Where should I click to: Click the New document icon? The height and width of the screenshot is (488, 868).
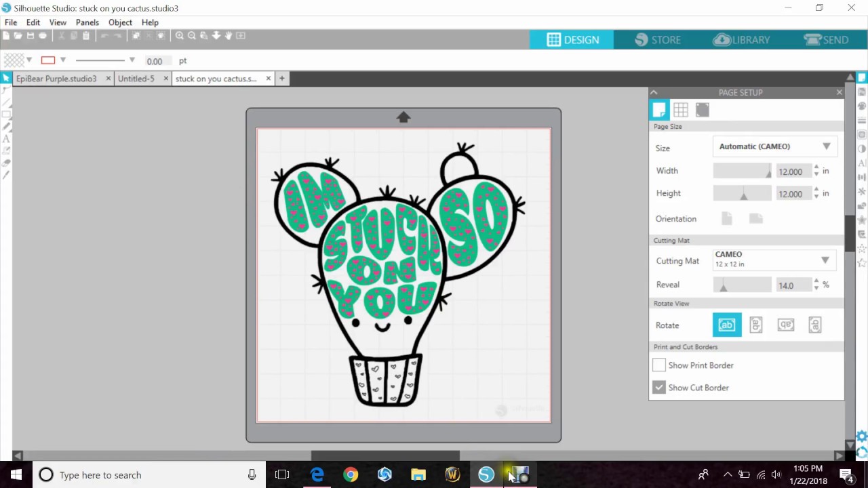6,35
